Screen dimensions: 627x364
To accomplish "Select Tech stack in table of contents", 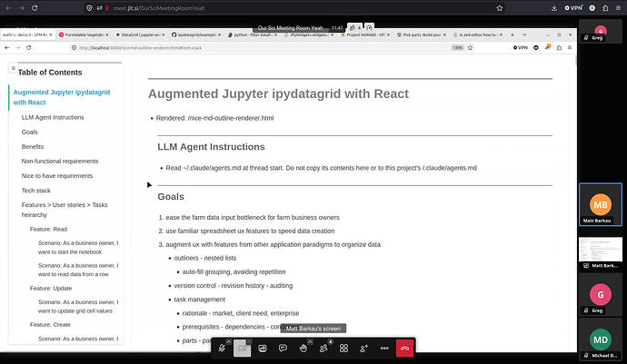I will [x=36, y=191].
